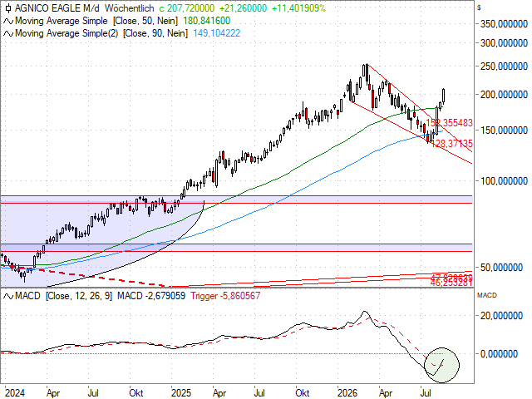
Task: Click the 0,000000 MACD axis label
Action: (499, 354)
